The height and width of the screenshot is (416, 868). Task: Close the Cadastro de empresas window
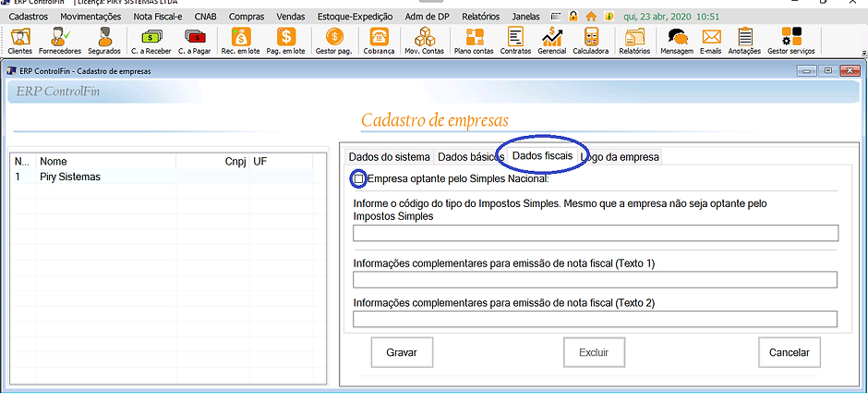[x=849, y=70]
